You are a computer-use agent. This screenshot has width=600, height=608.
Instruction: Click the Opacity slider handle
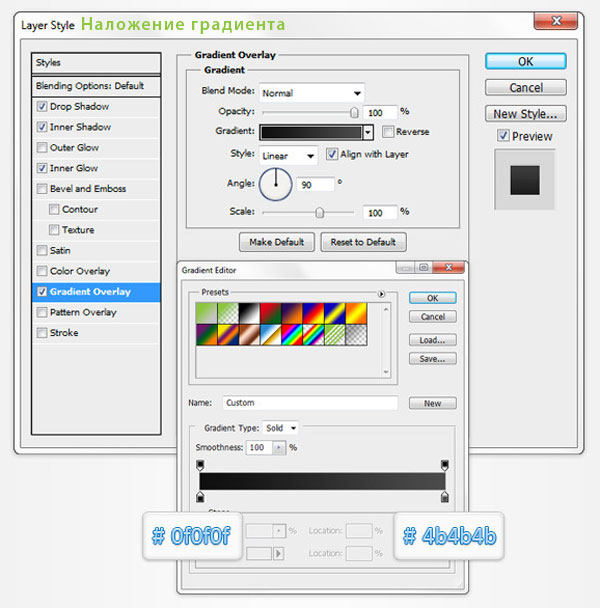tap(354, 113)
